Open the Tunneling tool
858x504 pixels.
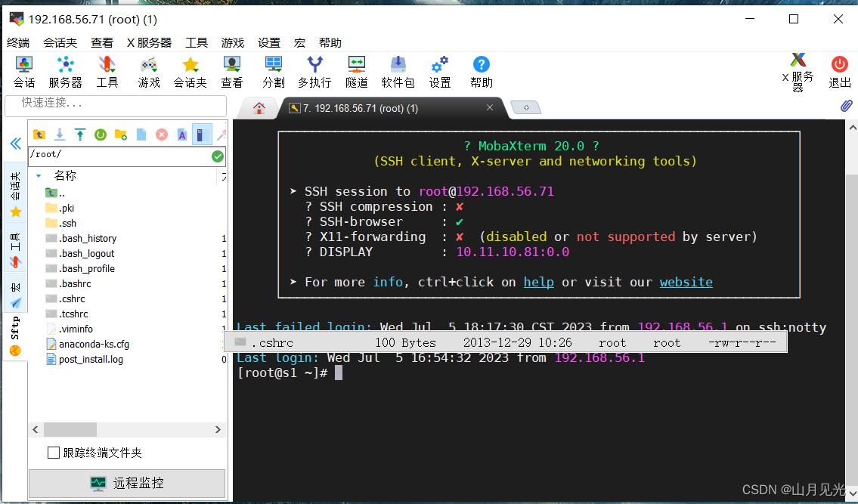point(355,71)
